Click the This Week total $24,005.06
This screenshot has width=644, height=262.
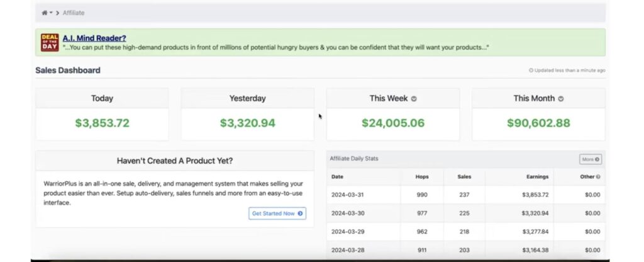click(392, 123)
